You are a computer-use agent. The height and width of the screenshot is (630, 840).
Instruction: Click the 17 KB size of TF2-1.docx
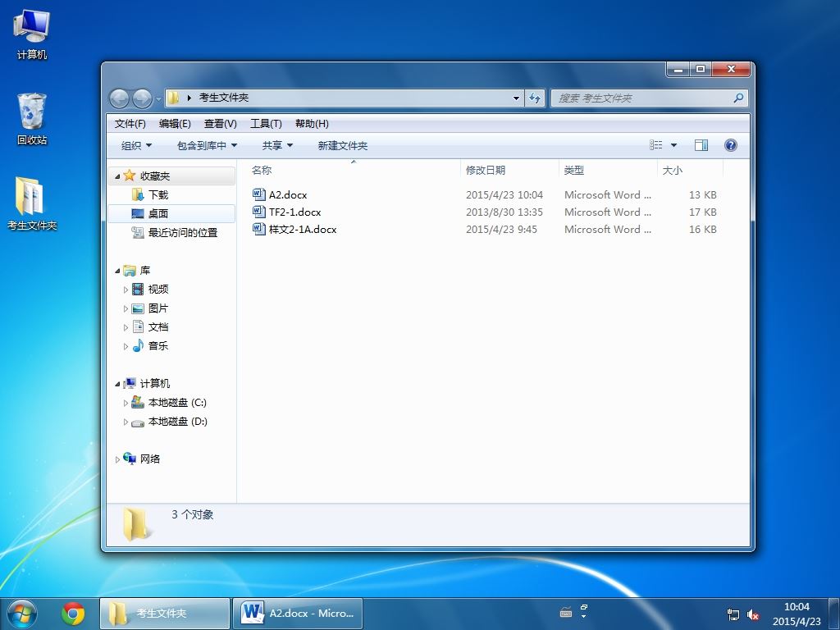point(702,212)
